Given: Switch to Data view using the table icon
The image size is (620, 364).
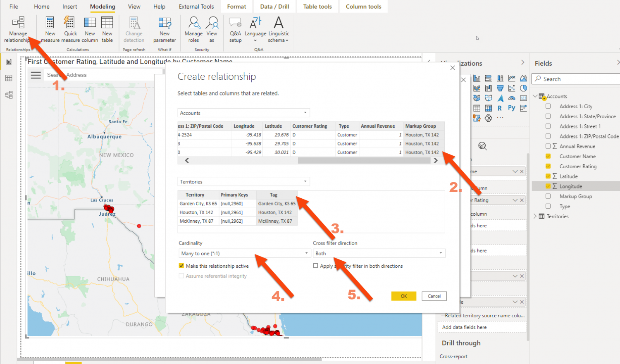Looking at the screenshot, I should click(8, 78).
